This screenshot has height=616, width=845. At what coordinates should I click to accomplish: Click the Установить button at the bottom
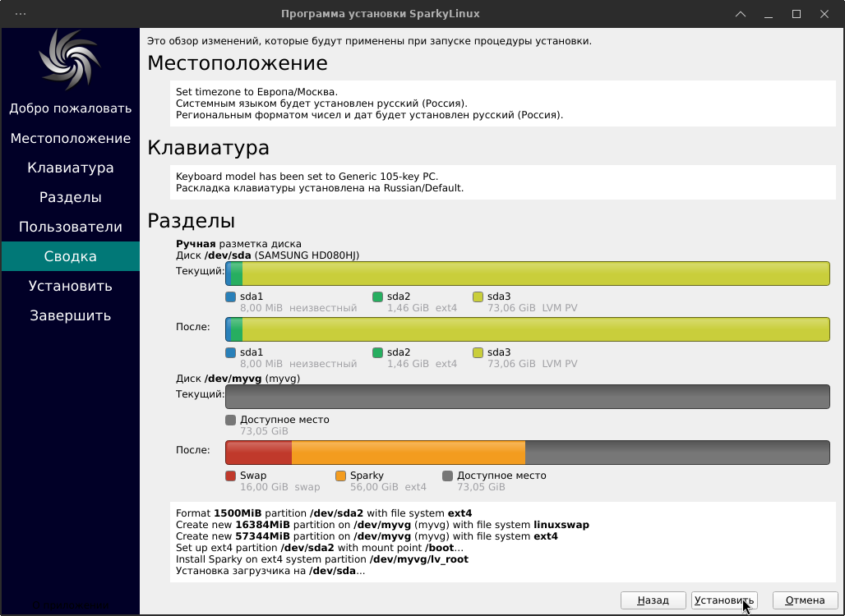[x=724, y=600]
